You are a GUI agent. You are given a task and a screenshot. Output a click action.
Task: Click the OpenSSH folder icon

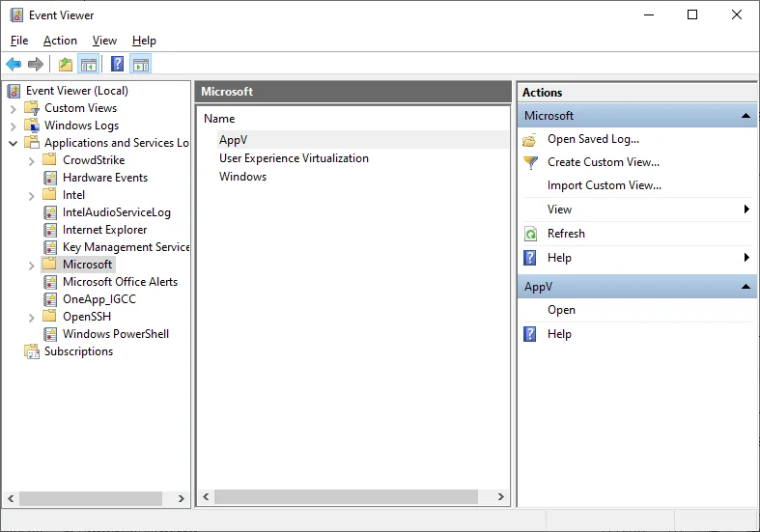coord(50,317)
